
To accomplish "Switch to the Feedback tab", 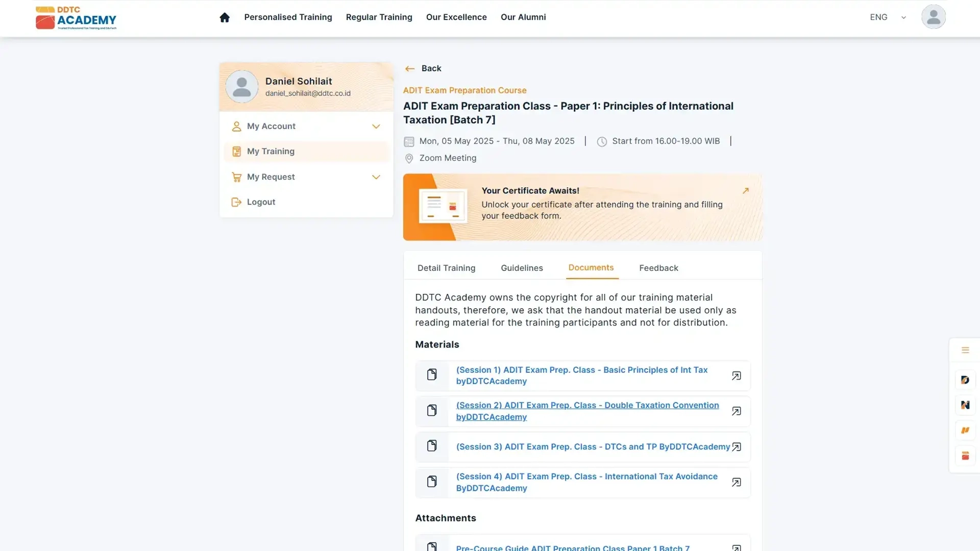I will click(658, 268).
